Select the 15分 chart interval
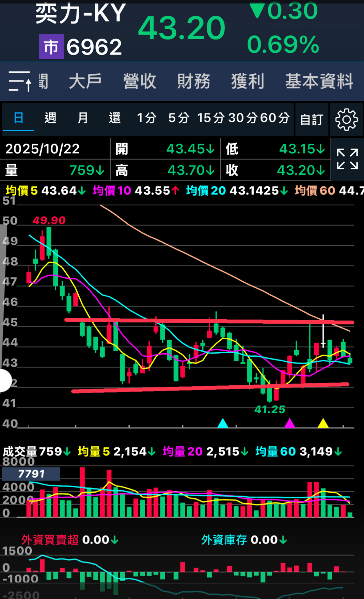Image resolution: width=364 pixels, height=599 pixels. click(x=211, y=118)
